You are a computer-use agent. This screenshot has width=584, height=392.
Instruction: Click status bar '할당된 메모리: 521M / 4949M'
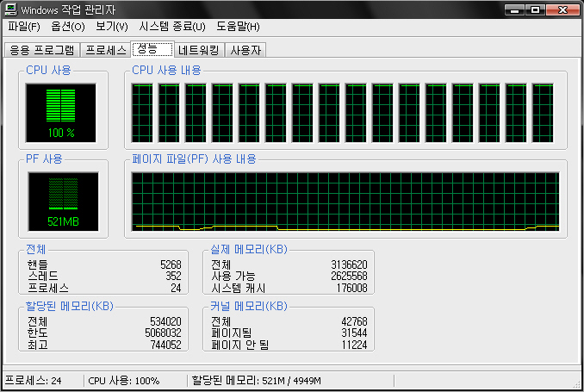(256, 381)
